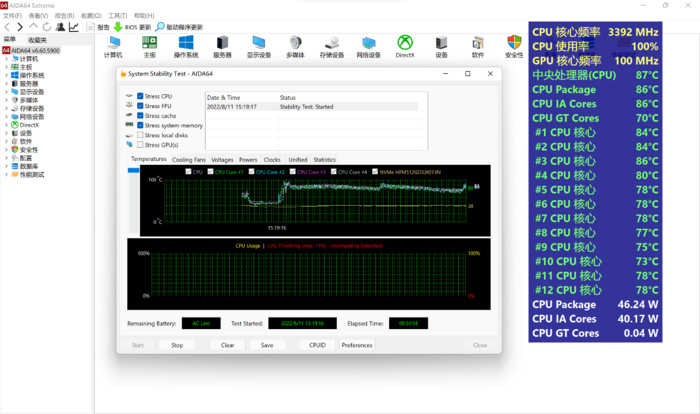This screenshot has width=700, height=414.
Task: Open the graph chart toolbar icon
Action: click(x=74, y=27)
